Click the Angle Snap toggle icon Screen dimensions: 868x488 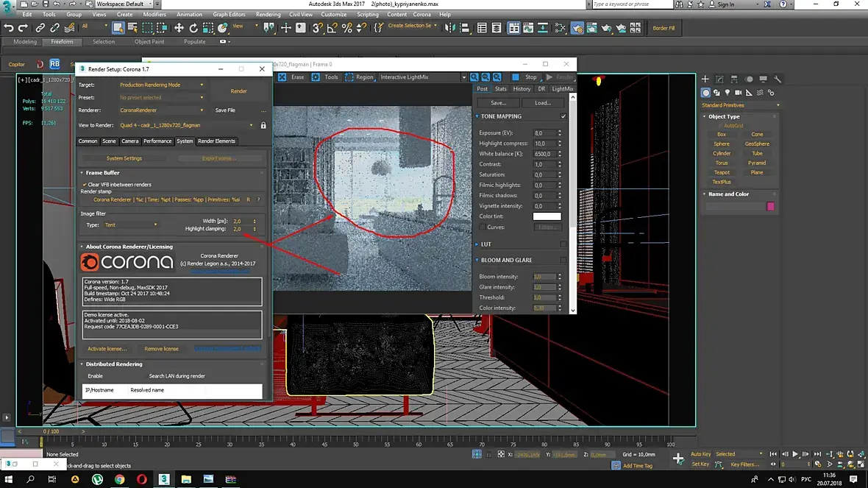pyautogui.click(x=332, y=28)
